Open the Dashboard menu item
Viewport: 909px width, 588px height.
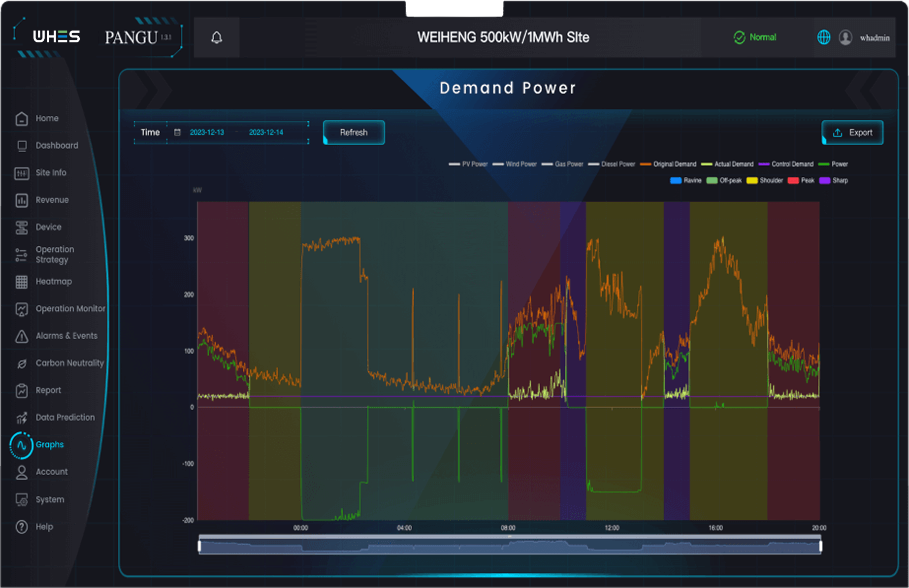pos(57,145)
